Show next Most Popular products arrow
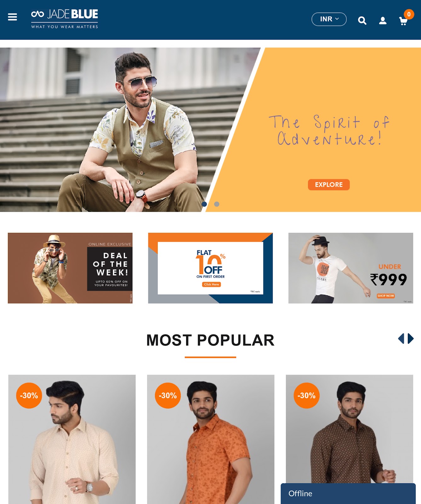421x504 pixels. [411, 339]
